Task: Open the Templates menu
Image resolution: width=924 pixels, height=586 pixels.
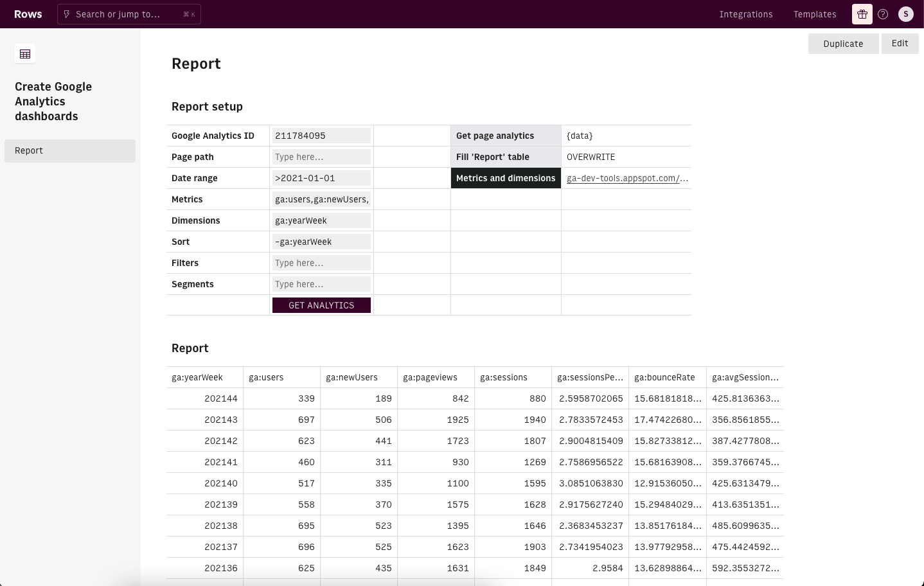Action: 815,14
